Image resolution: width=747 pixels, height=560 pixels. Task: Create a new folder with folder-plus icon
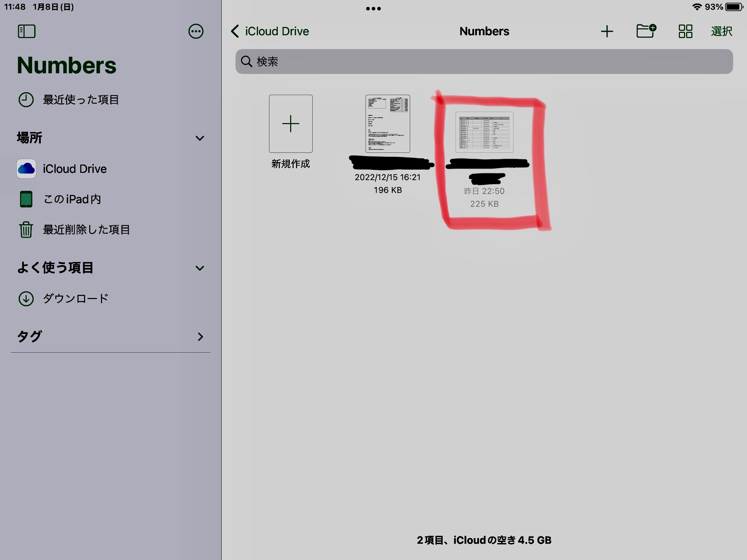646,31
